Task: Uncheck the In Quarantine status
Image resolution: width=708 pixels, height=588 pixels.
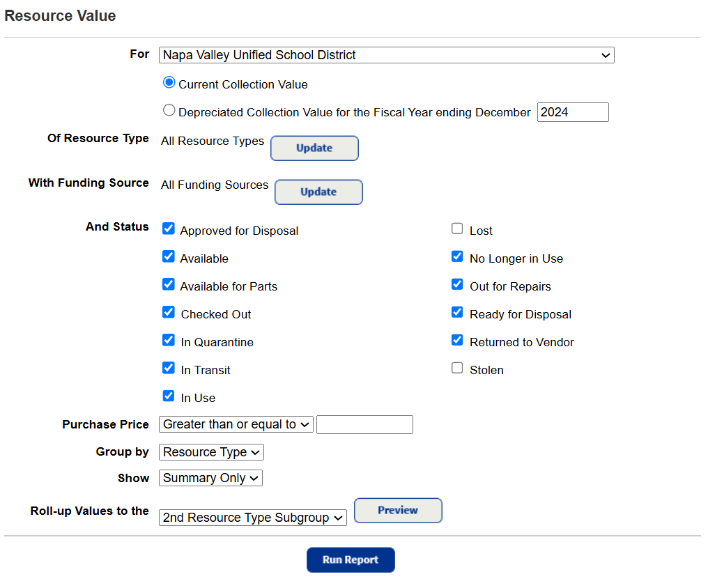Action: pyautogui.click(x=169, y=339)
